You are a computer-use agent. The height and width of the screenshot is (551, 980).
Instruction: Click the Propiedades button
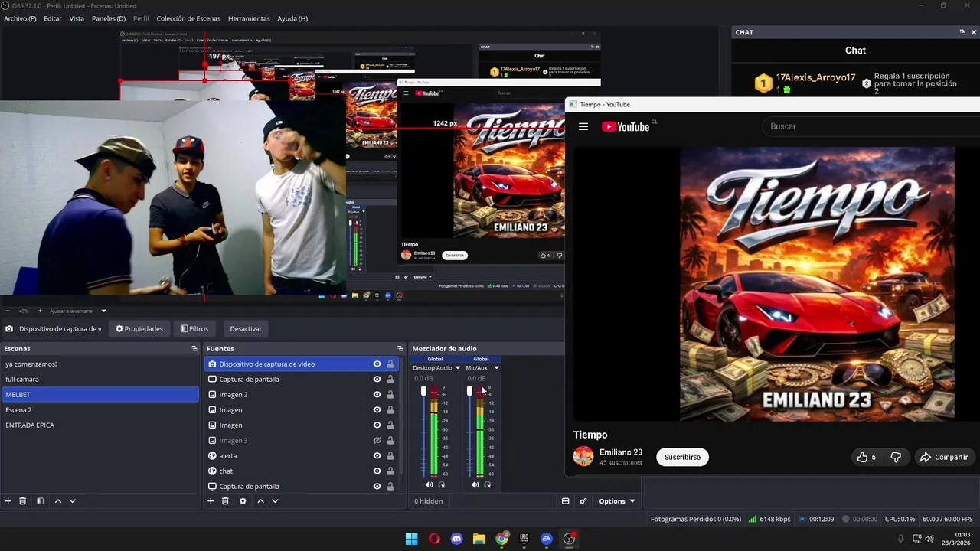[x=139, y=329]
